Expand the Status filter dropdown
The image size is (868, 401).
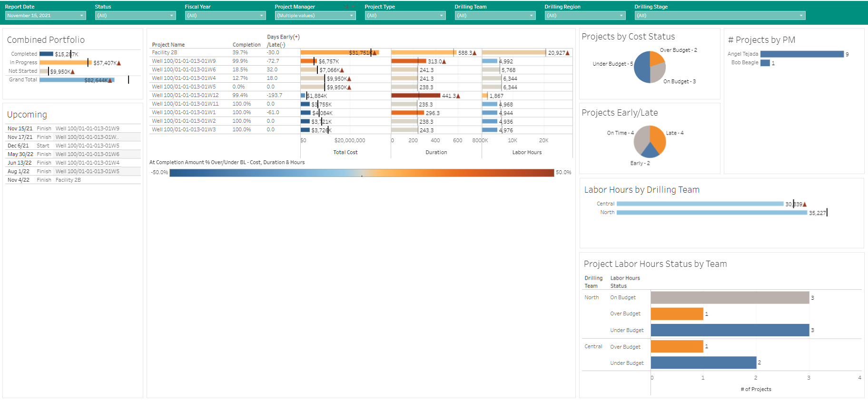tap(135, 16)
